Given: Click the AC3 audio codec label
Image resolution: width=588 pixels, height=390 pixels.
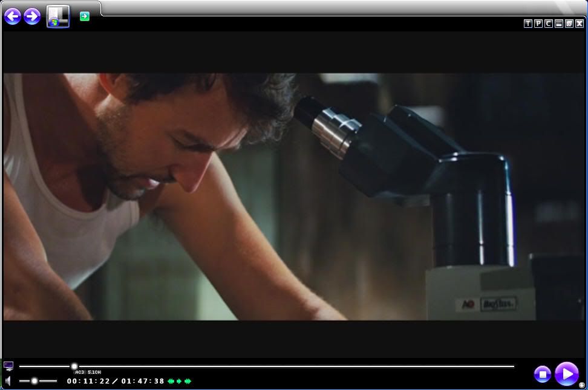Looking at the screenshot, I should pyautogui.click(x=79, y=372).
